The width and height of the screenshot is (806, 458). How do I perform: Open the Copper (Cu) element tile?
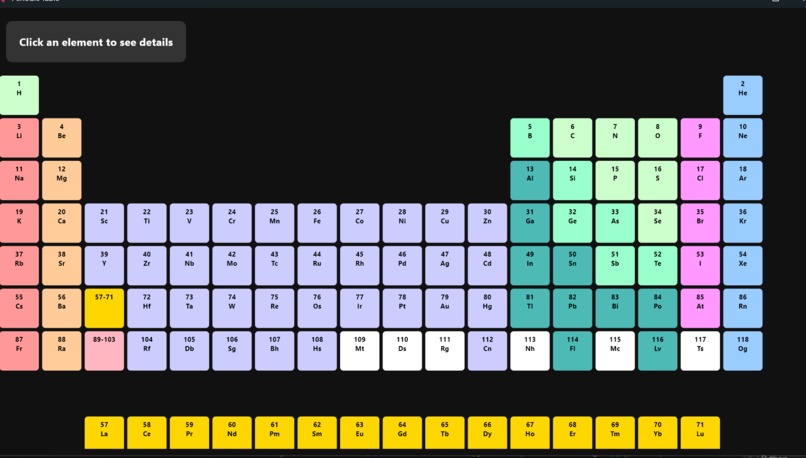tap(445, 223)
